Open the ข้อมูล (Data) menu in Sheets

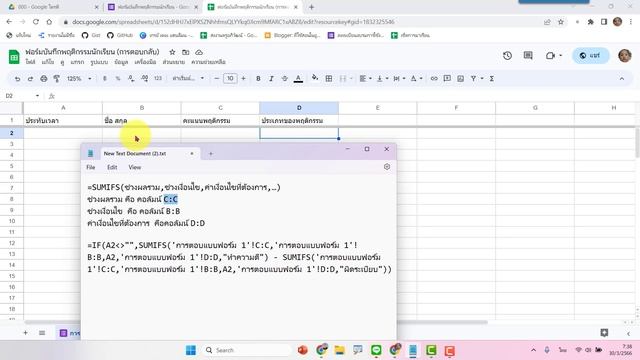click(x=121, y=62)
